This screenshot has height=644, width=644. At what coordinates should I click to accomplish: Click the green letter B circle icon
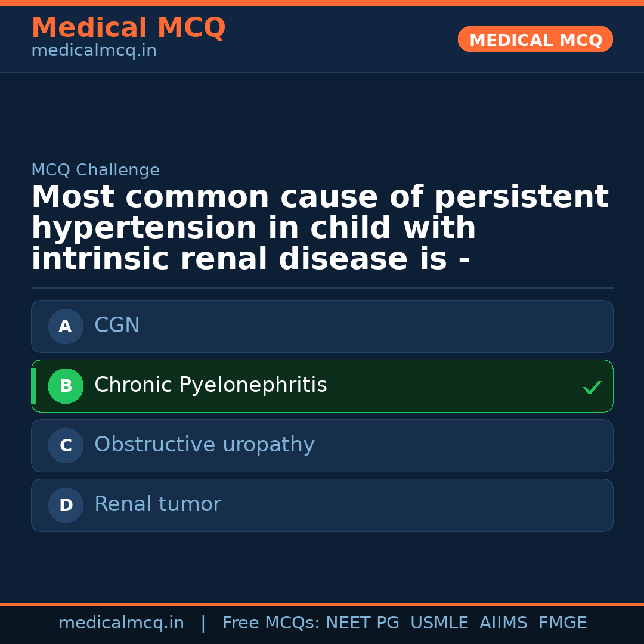[66, 386]
